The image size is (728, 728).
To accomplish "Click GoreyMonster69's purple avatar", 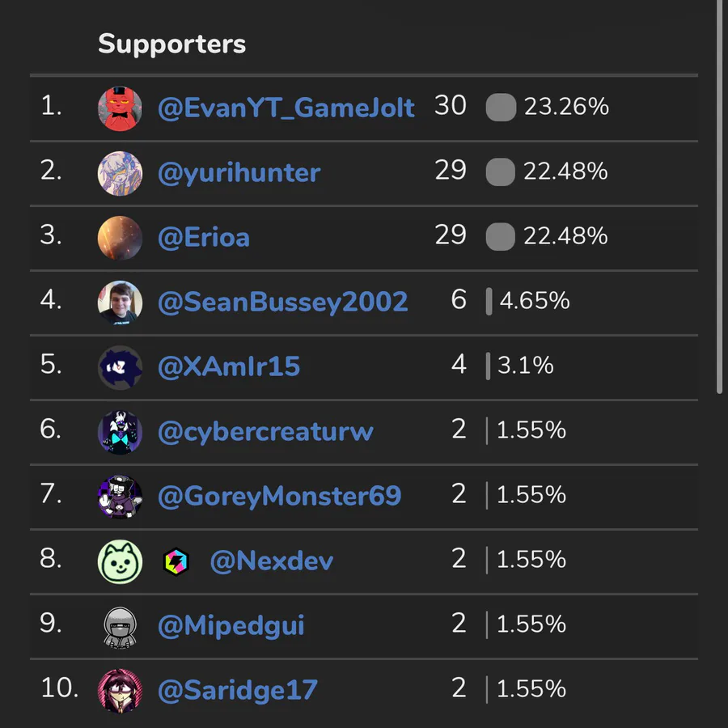I will click(120, 496).
